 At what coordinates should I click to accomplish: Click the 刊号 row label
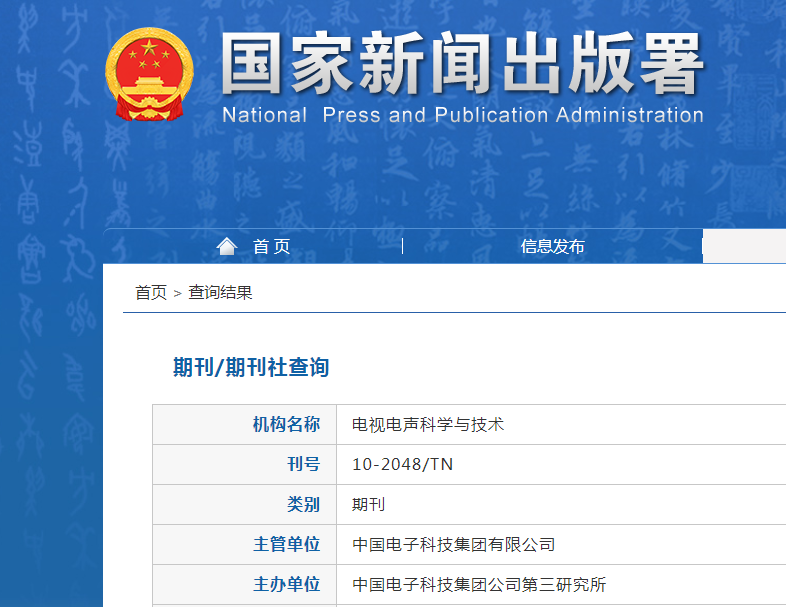click(x=303, y=464)
